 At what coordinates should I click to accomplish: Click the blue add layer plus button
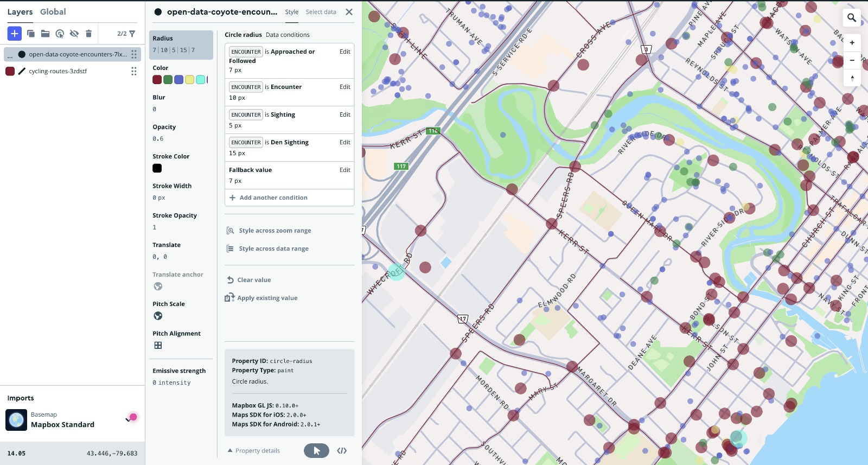(x=15, y=34)
